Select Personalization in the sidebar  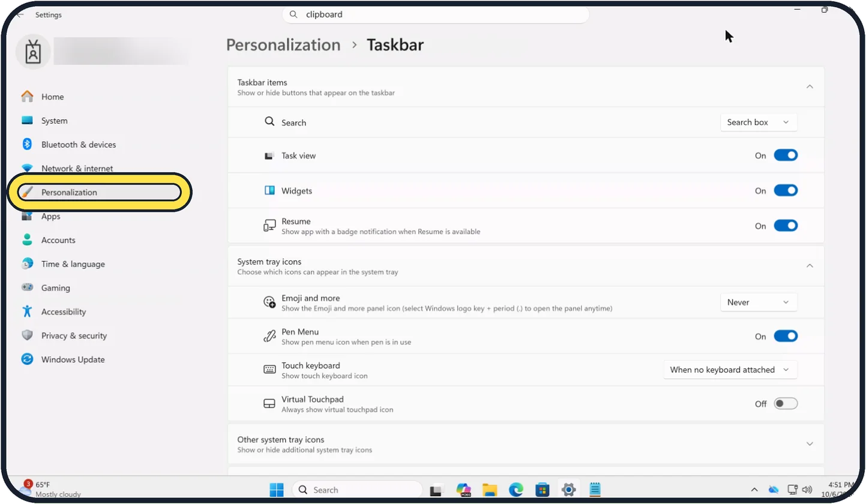(x=99, y=193)
